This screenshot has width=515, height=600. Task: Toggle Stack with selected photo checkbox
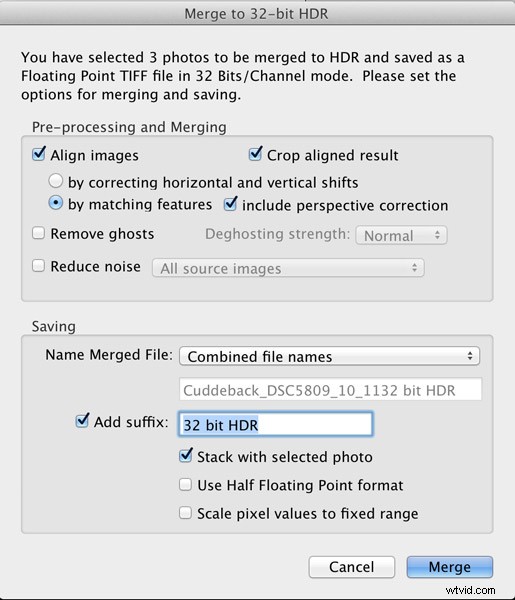pos(186,455)
